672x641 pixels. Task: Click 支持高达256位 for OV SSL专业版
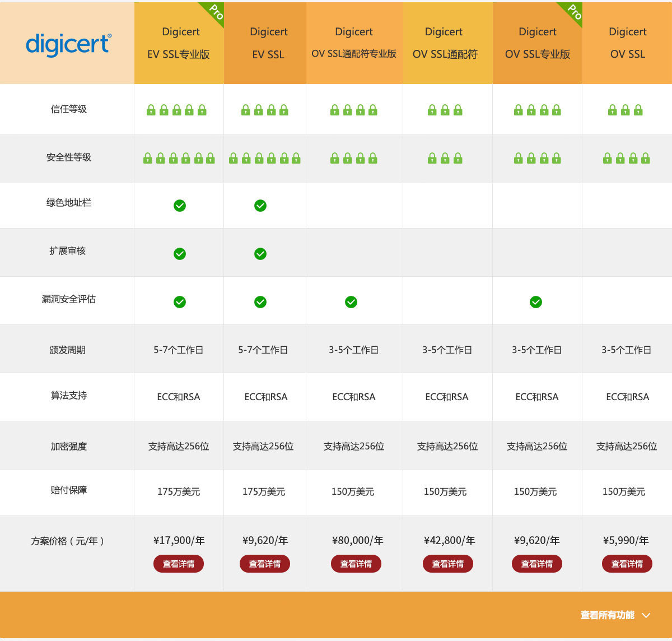coord(537,447)
